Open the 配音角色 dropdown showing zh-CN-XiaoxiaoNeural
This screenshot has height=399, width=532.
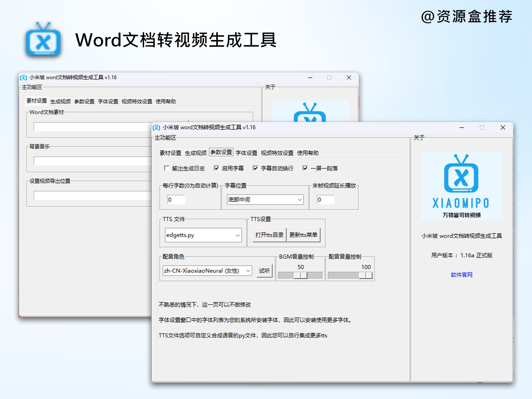point(207,271)
